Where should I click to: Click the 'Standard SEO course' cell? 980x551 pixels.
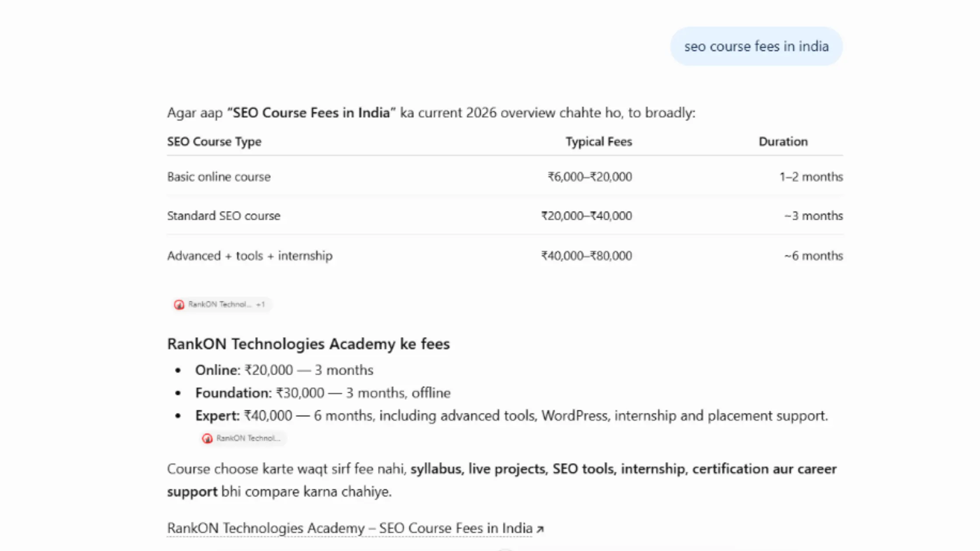coord(224,216)
